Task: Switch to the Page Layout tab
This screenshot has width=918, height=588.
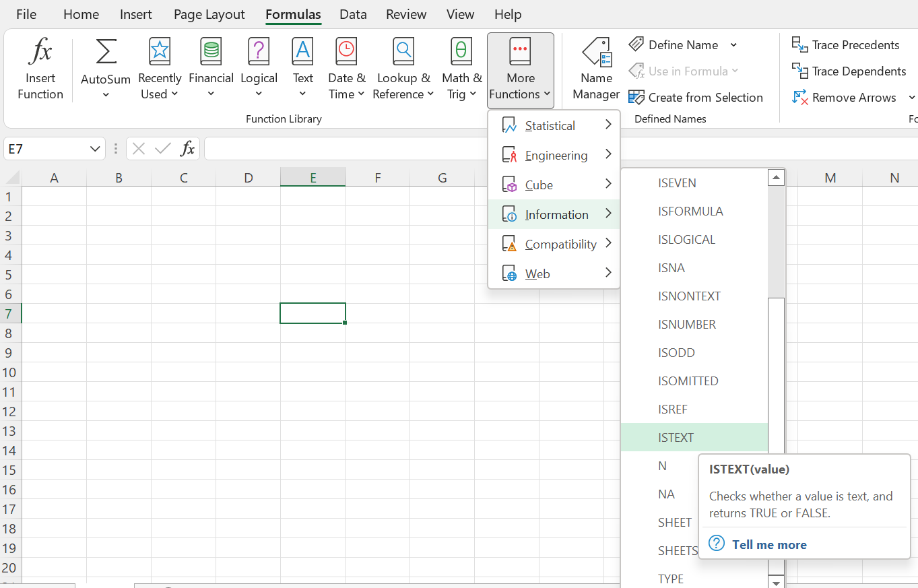Action: pyautogui.click(x=209, y=14)
